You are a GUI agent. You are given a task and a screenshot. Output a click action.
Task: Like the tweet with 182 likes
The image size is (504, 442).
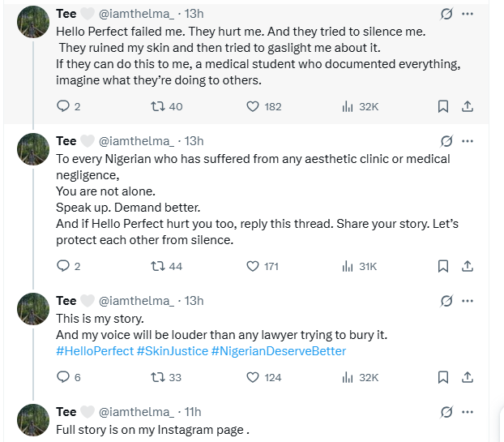(x=252, y=106)
